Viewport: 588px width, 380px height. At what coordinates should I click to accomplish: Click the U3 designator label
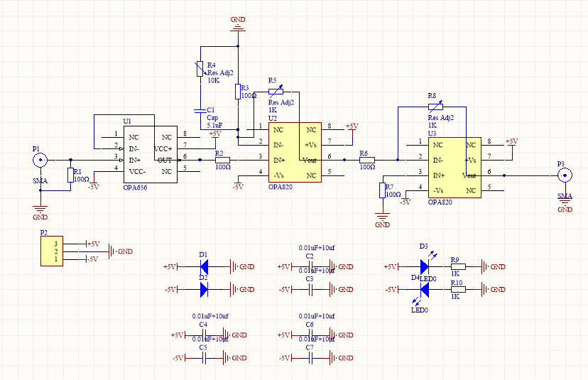432,134
